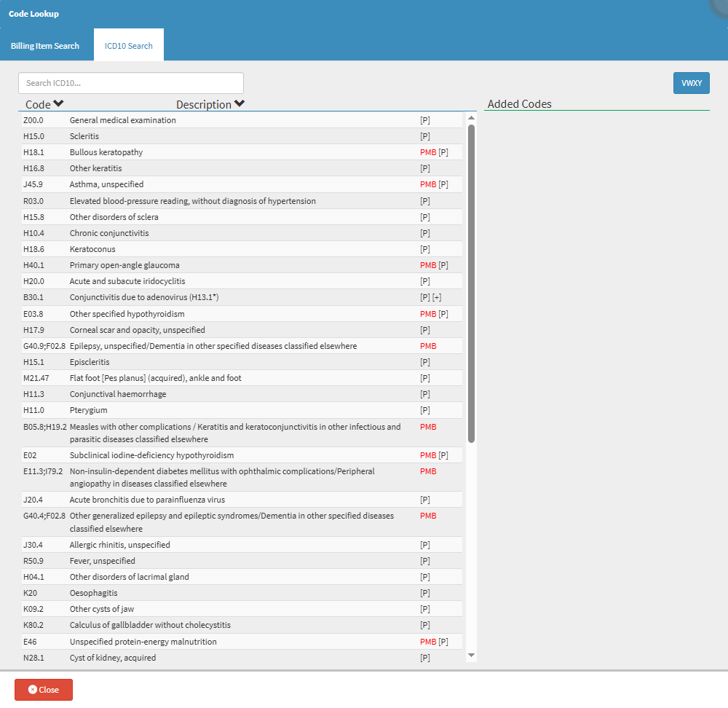This screenshot has height=708, width=728.
Task: Select code Z00.0 General medical examination
Action: point(242,120)
